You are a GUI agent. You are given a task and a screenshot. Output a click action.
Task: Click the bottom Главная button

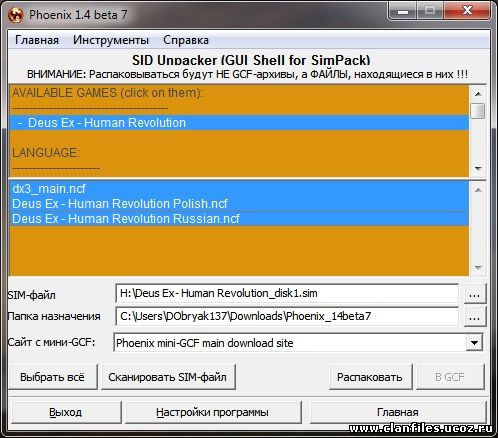tap(398, 412)
